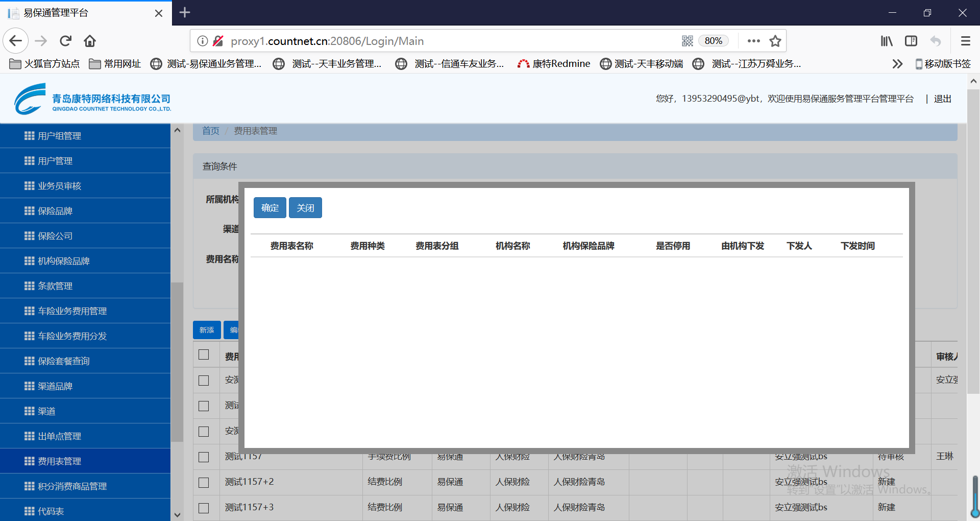Go to the Firefox home page icon
Viewport: 980px width, 521px height.
pos(90,41)
